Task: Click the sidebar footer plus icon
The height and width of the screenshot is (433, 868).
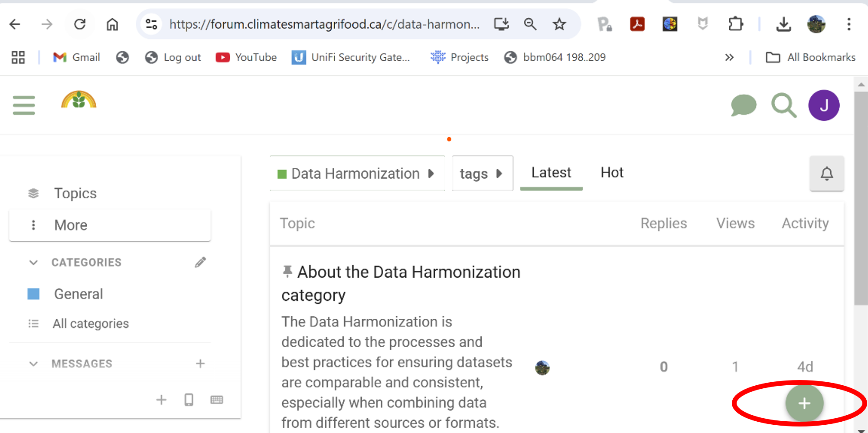Action: tap(161, 400)
